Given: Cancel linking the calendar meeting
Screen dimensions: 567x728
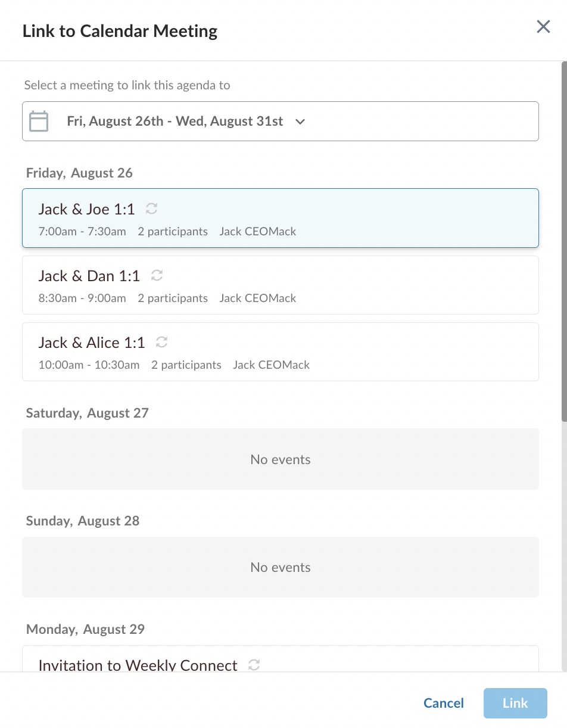Looking at the screenshot, I should 444,703.
